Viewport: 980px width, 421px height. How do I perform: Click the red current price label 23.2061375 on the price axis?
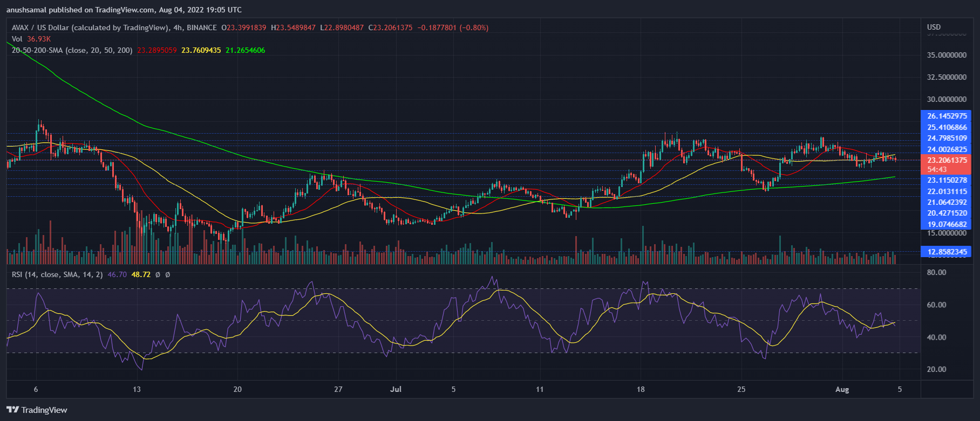pos(947,160)
